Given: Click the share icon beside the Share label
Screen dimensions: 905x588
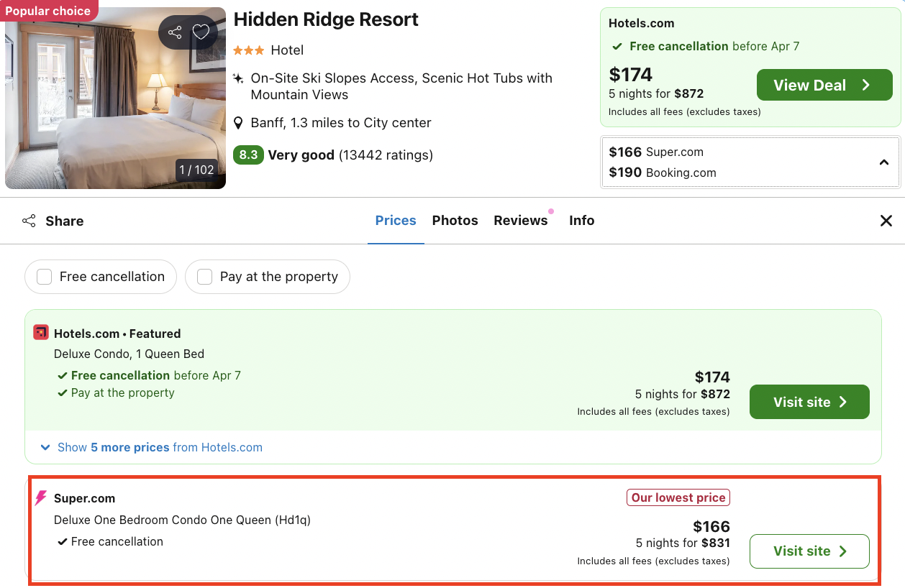Looking at the screenshot, I should (28, 221).
